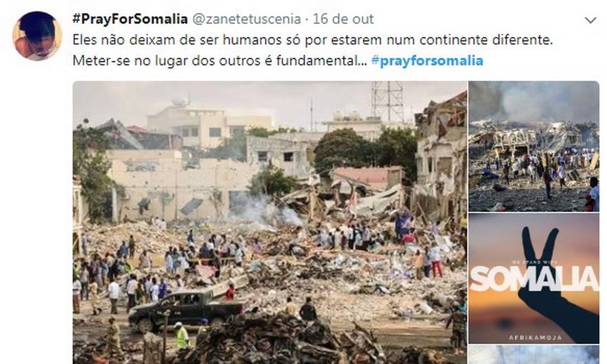Click the #PrayForSomalia display name

click(x=130, y=19)
